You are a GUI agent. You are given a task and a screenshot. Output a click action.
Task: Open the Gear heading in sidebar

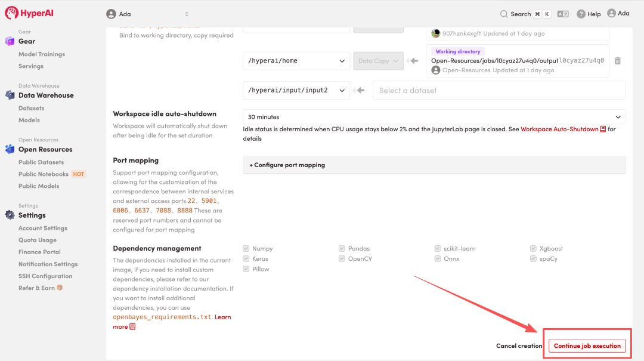pos(27,41)
